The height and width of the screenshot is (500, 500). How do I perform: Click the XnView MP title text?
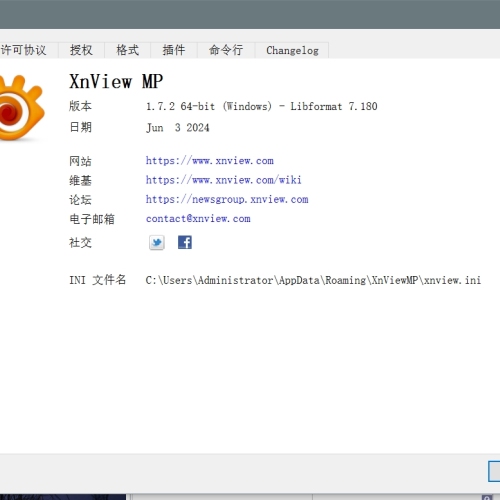click(x=116, y=82)
